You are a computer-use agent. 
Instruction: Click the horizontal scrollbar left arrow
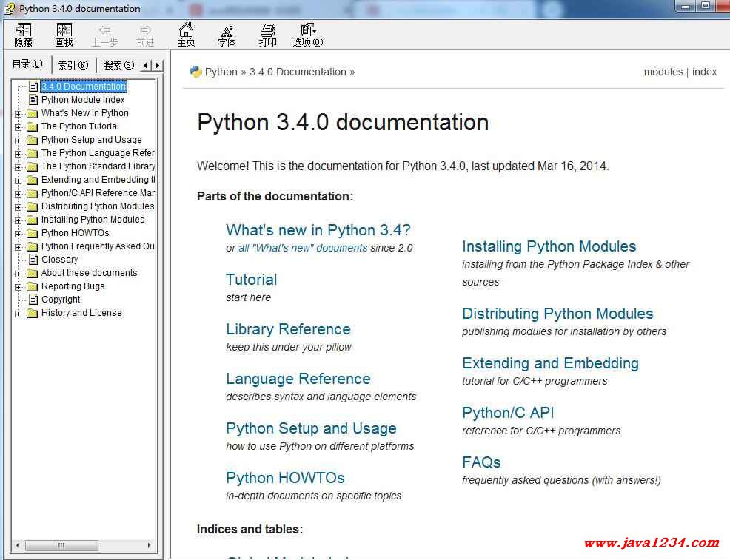click(18, 545)
